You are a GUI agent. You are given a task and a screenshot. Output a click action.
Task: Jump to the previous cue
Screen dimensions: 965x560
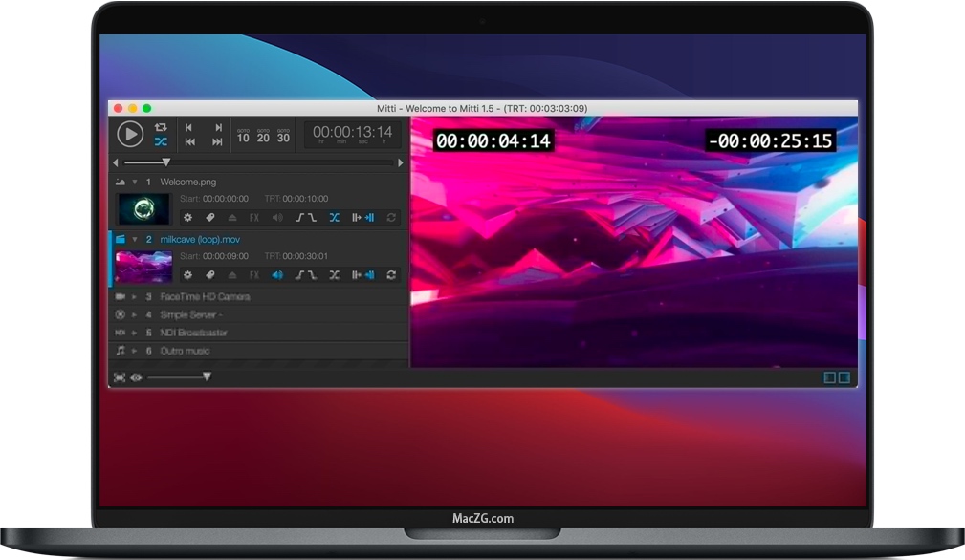pos(189,127)
